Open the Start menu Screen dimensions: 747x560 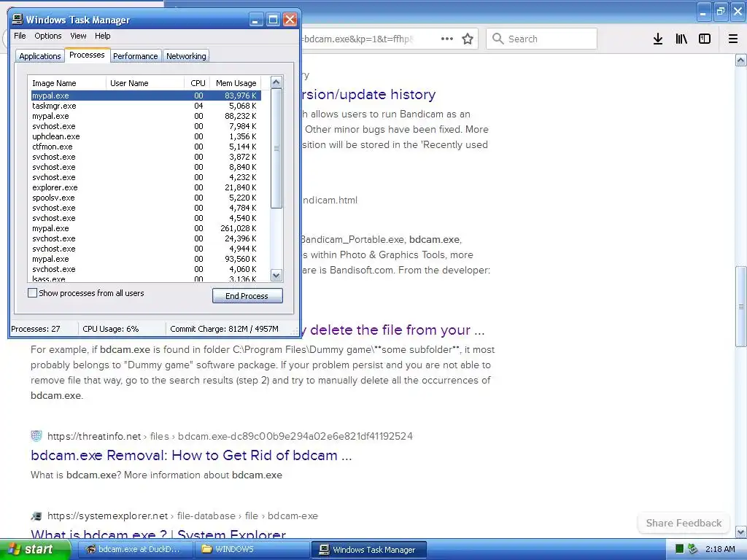pos(35,549)
